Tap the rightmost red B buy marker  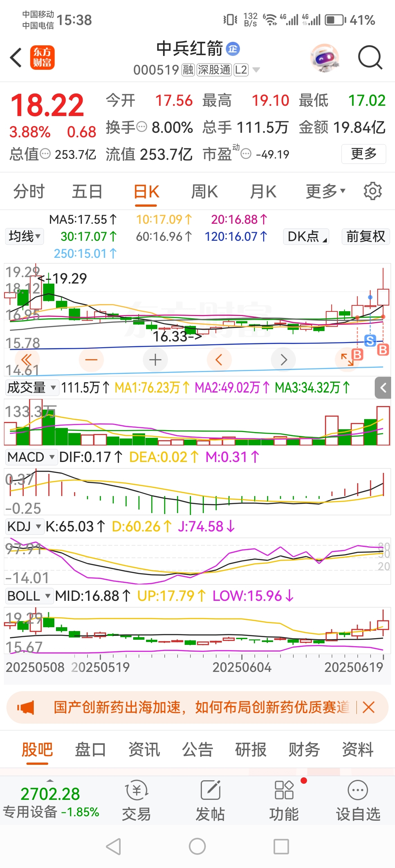(x=383, y=350)
